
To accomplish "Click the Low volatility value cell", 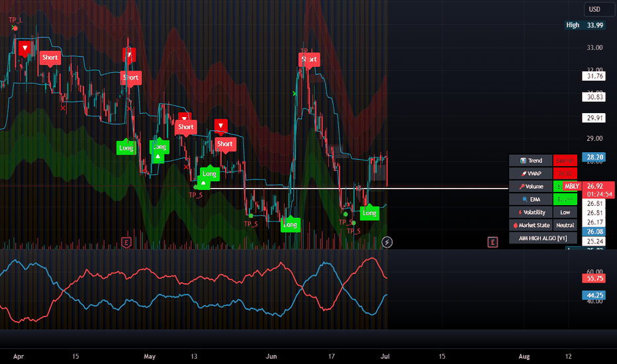I will 565,212.
